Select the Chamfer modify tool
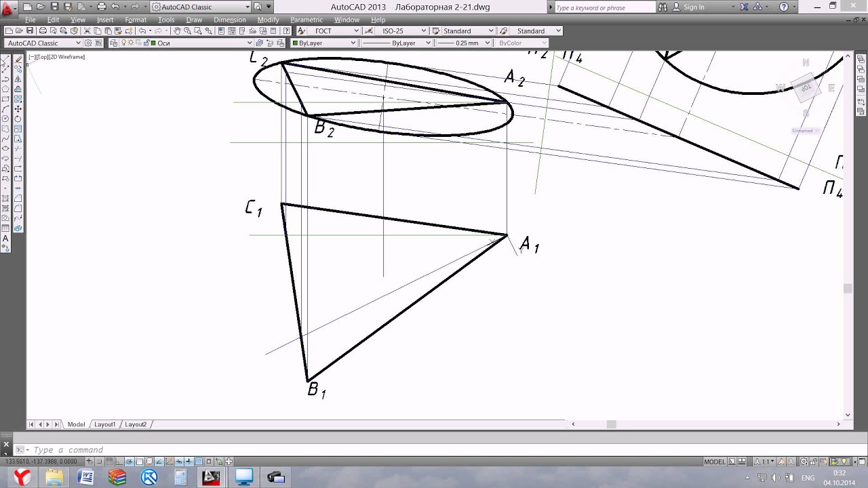The width and height of the screenshot is (868, 488). coord(18,198)
